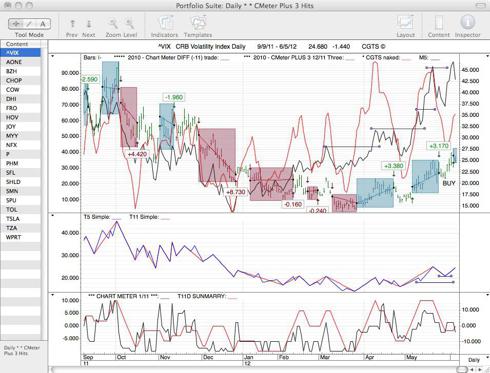Viewport: 490px width, 373px height.
Task: Click the +3.170 trade result label
Action: click(439, 146)
